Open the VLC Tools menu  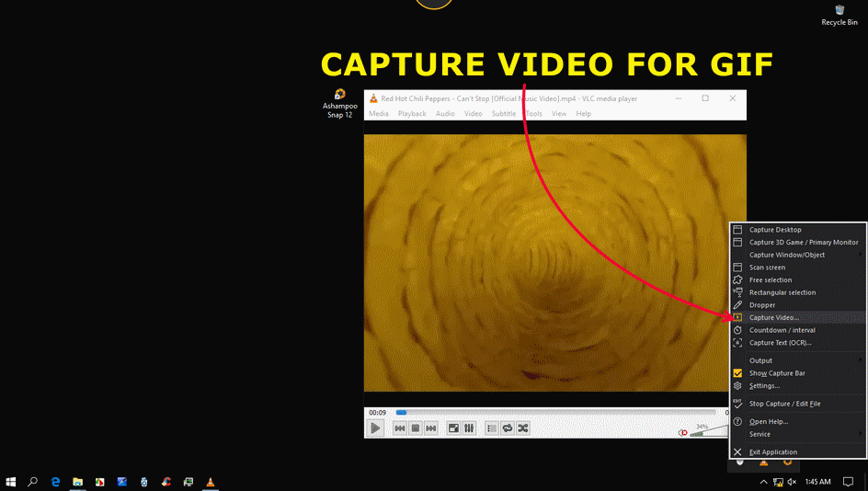coord(533,113)
